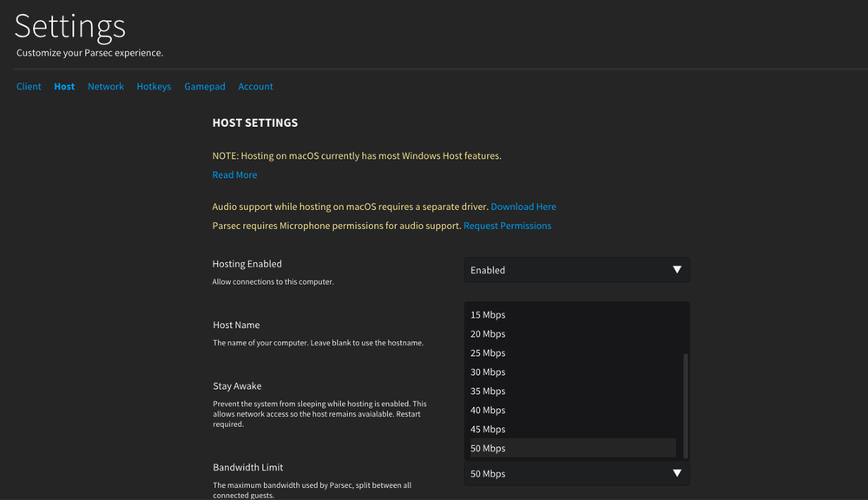Click the Hosting Enabled dropdown arrow
868x500 pixels.
click(677, 270)
